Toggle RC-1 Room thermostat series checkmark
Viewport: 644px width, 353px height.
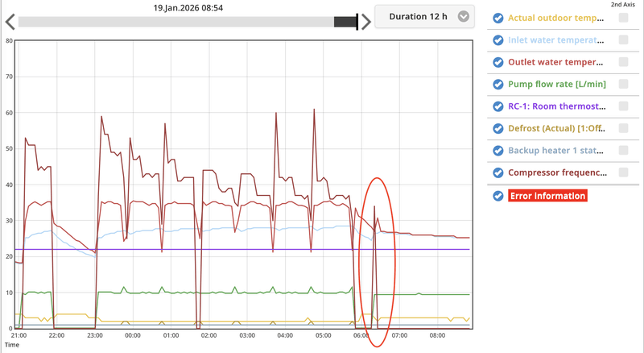click(x=498, y=106)
